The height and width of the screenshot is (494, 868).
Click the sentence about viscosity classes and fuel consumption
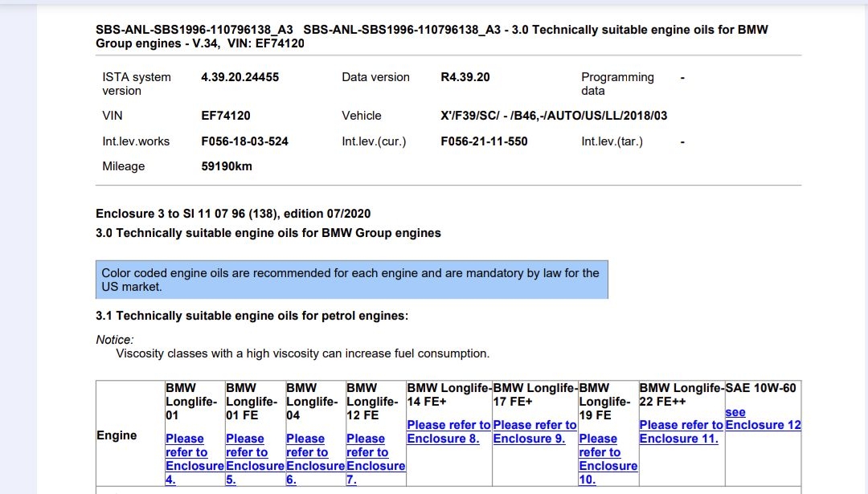click(303, 353)
